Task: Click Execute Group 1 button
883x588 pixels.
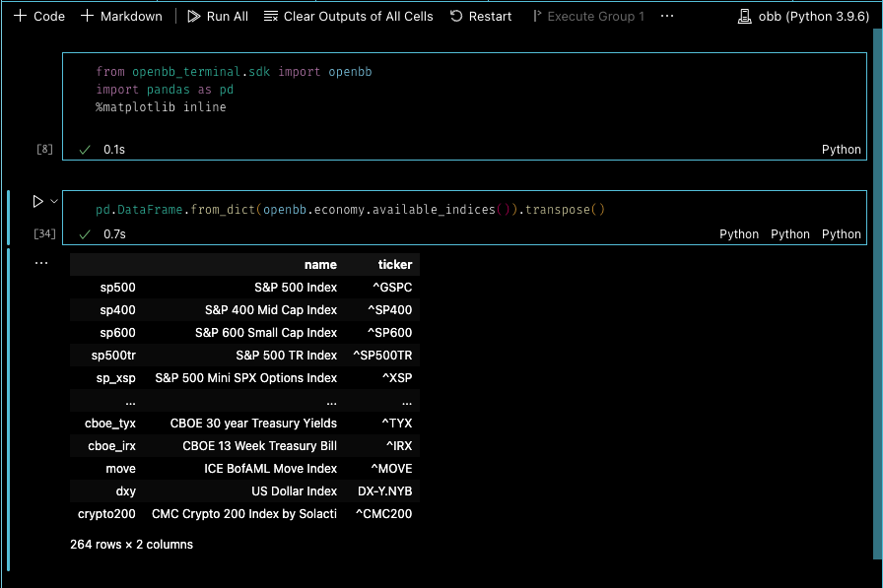Action: 588,17
